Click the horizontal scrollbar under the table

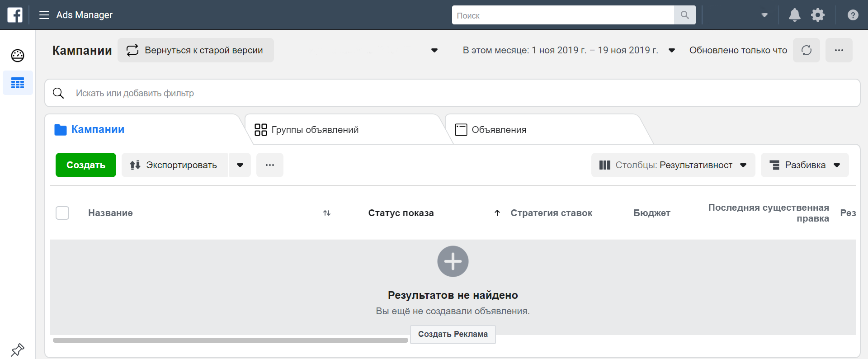pyautogui.click(x=231, y=340)
